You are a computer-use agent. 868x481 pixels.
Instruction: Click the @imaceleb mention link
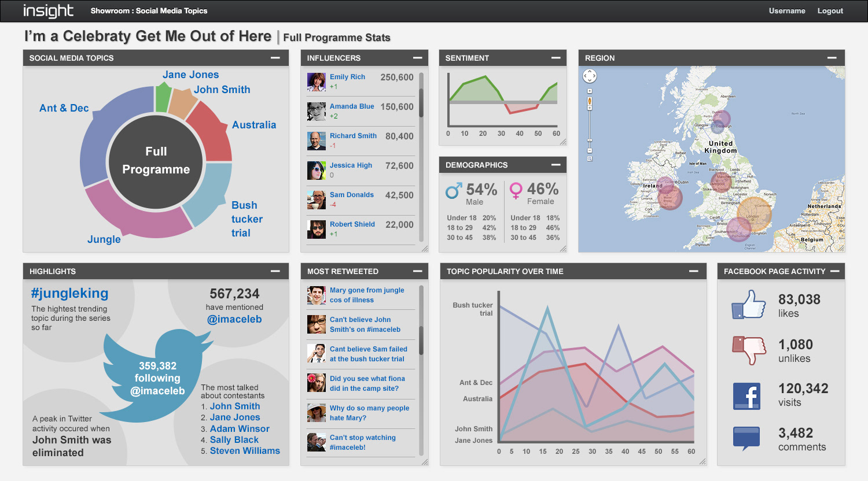tap(234, 319)
